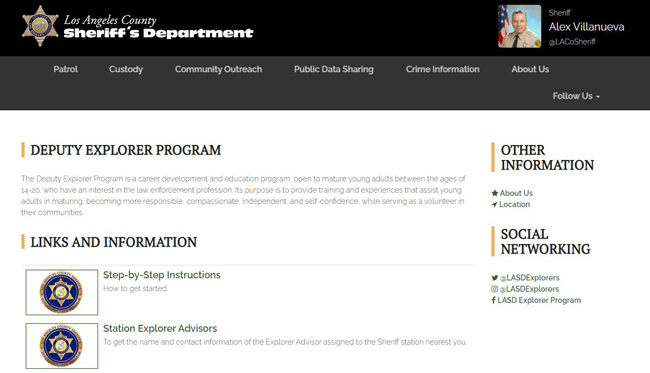Image resolution: width=650 pixels, height=373 pixels.
Task: Go to About Us under Other Information
Action: click(516, 193)
